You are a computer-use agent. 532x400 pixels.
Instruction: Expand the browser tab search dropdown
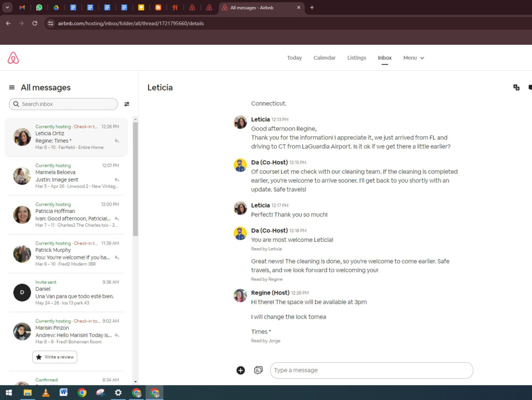(x=7, y=7)
